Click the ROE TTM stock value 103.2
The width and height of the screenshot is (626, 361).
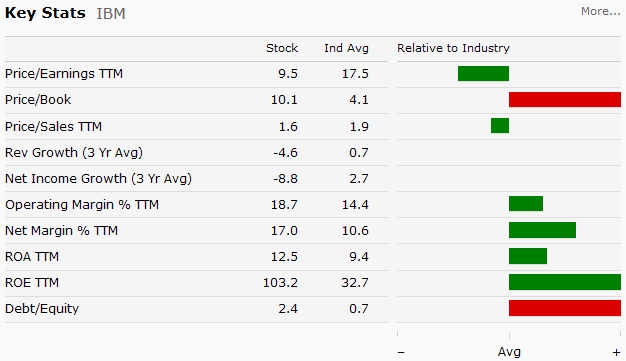pos(280,283)
